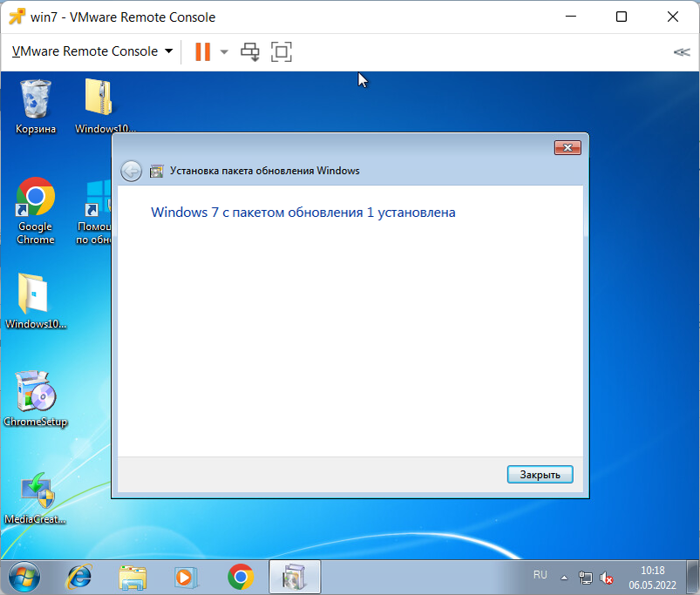Viewport: 700px width, 595px height.
Task: Select the MediaCreationTool desktop icon
Action: coord(36,498)
